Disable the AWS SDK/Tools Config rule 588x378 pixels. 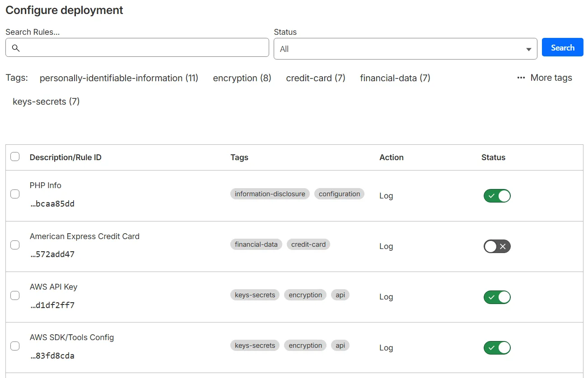[497, 347]
